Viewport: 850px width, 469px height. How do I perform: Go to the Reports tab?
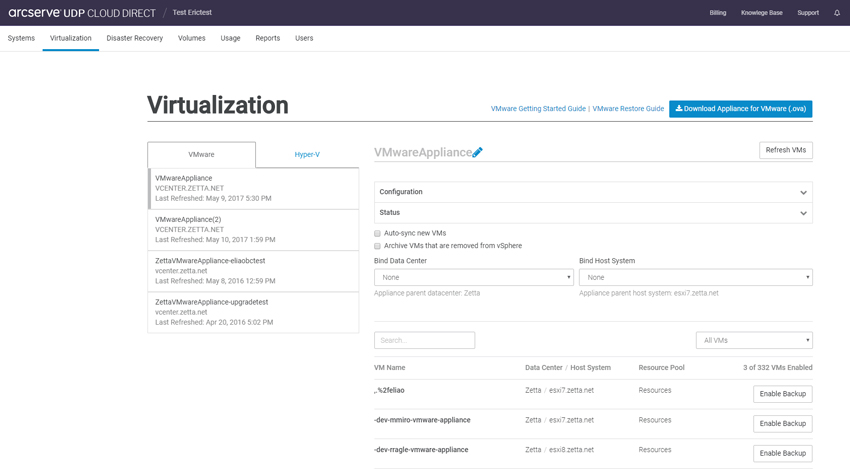268,38
